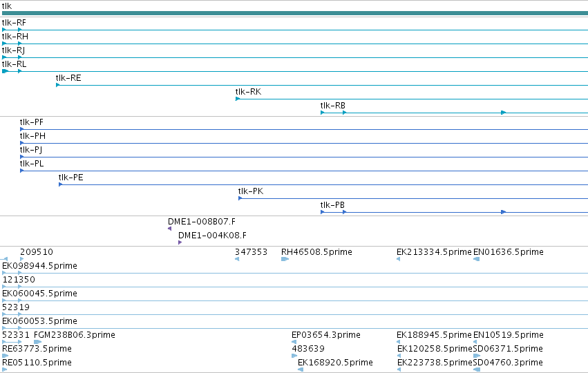Select the 347353 feature arrow

coord(237,260)
